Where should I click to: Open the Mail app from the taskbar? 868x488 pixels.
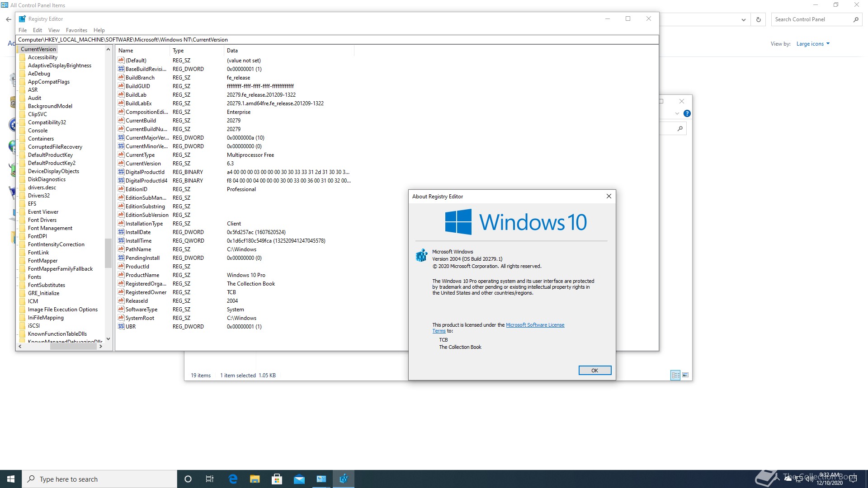coord(299,479)
